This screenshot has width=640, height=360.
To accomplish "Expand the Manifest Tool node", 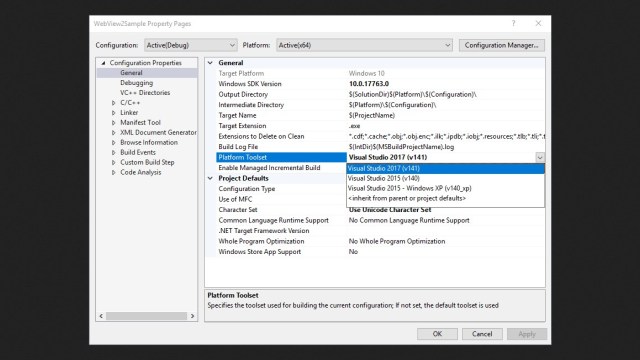I will tap(113, 122).
